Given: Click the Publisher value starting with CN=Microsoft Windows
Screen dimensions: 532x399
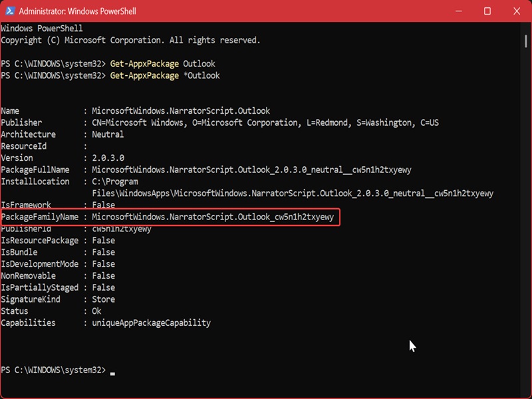Looking at the screenshot, I should (265, 122).
